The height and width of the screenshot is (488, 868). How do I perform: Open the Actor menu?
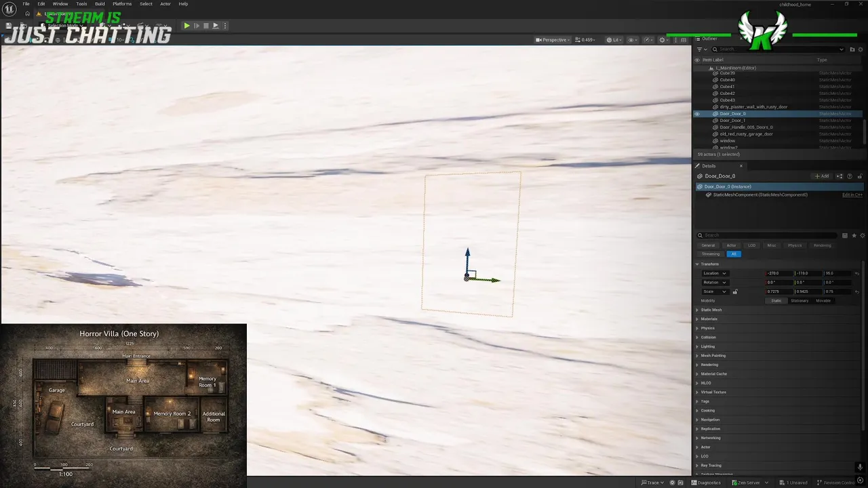pyautogui.click(x=165, y=4)
